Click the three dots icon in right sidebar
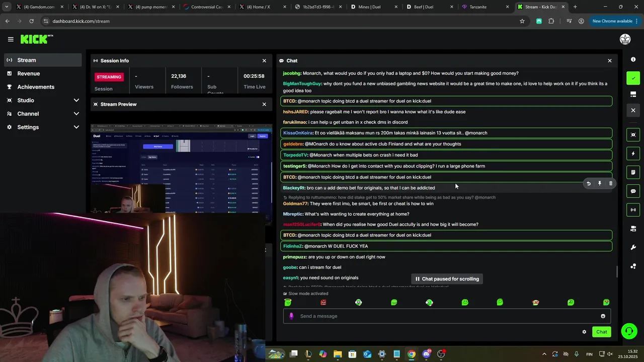644x362 pixels. click(633, 266)
